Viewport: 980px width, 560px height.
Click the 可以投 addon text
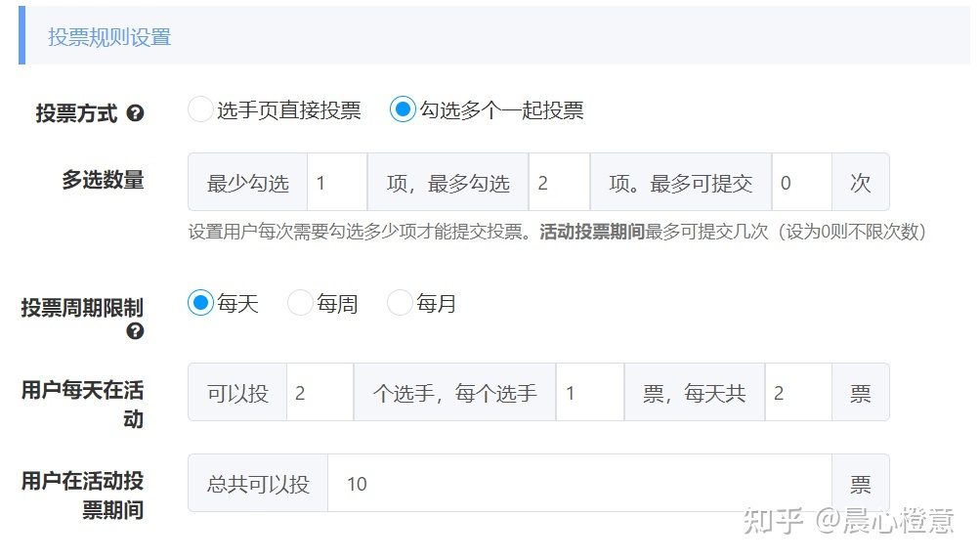(237, 393)
